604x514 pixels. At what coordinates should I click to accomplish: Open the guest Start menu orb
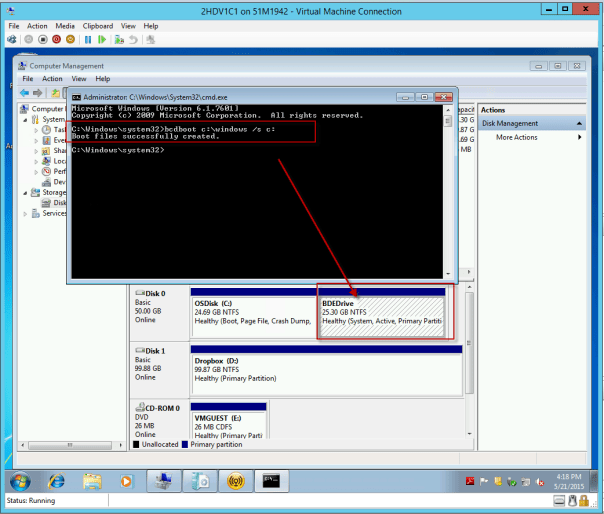(20, 481)
